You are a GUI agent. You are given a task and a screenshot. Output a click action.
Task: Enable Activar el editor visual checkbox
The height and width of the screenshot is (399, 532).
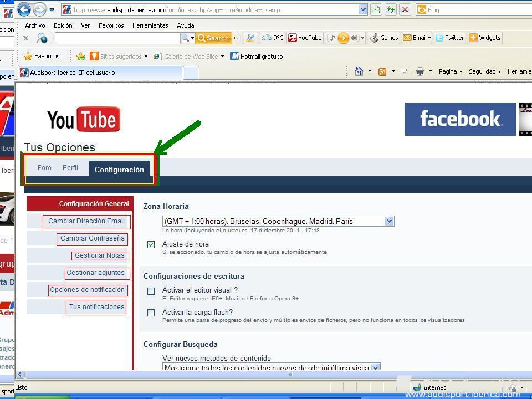point(151,291)
